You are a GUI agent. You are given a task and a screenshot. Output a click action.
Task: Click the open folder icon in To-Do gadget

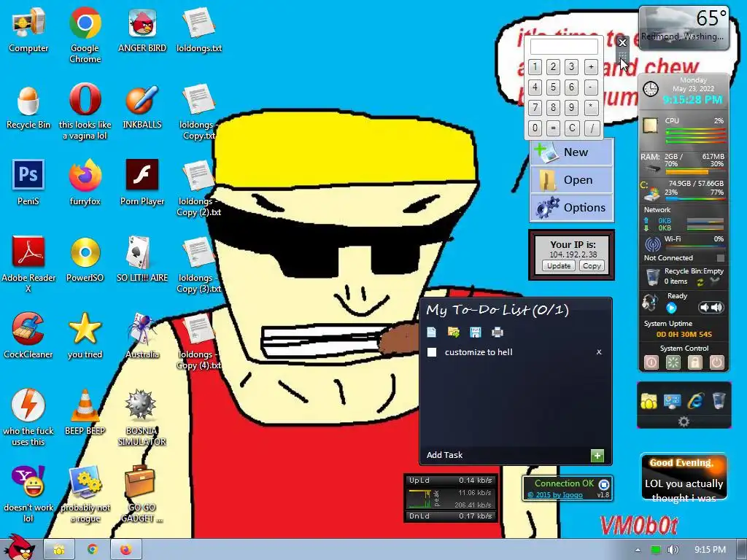coord(454,332)
